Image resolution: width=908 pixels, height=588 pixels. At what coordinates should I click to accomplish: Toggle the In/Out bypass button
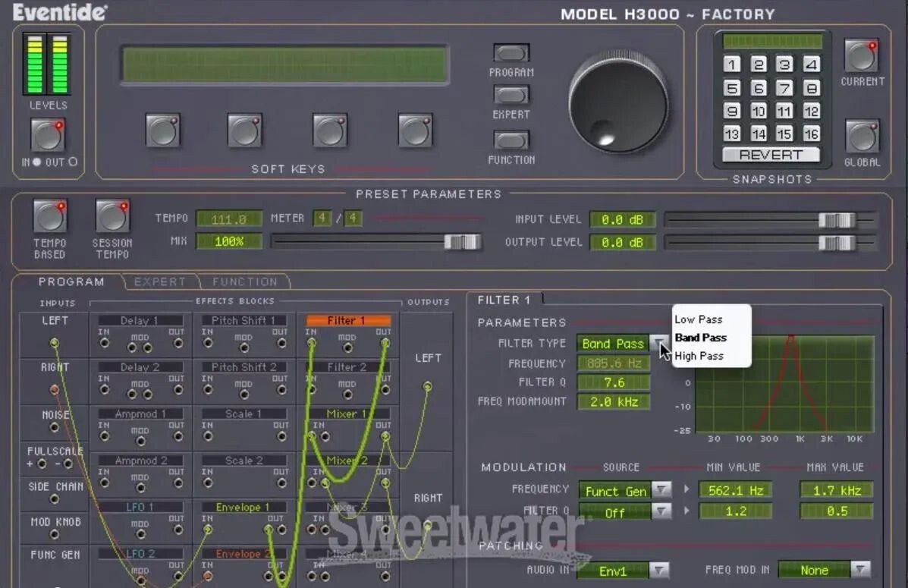coord(48,135)
